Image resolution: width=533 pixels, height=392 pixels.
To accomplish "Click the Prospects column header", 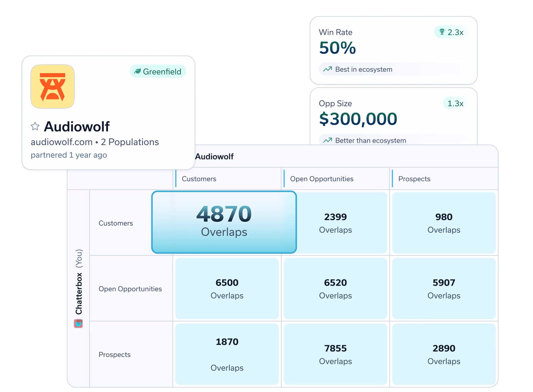I will 414,179.
